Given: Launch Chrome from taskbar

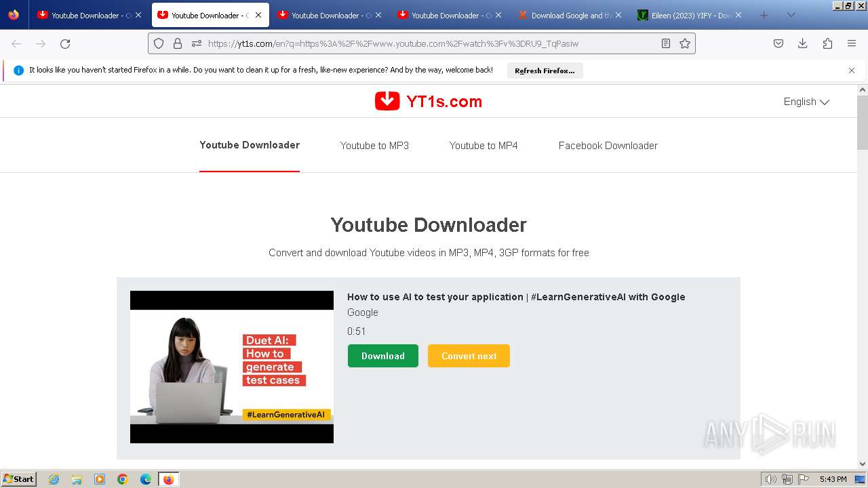Looking at the screenshot, I should (x=123, y=479).
